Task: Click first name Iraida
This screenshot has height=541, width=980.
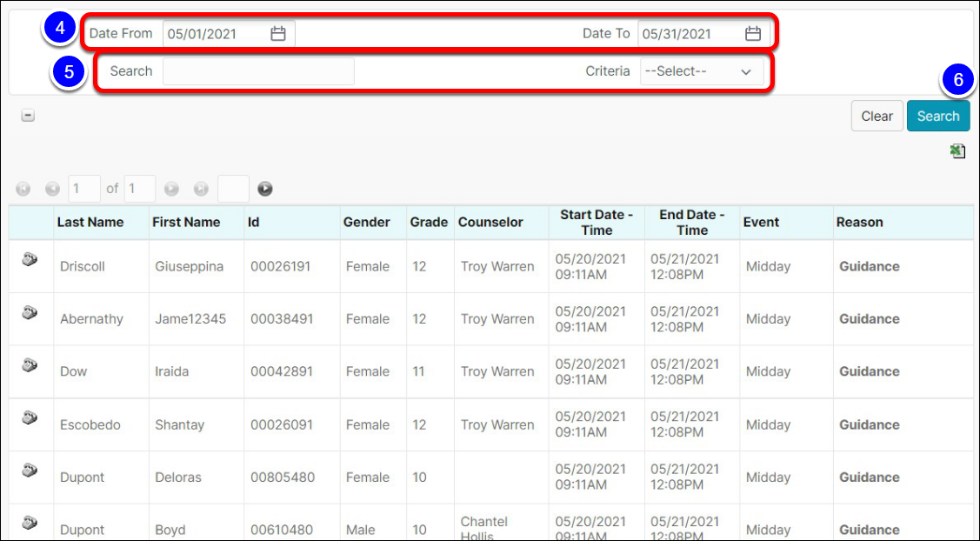Action: click(x=171, y=371)
